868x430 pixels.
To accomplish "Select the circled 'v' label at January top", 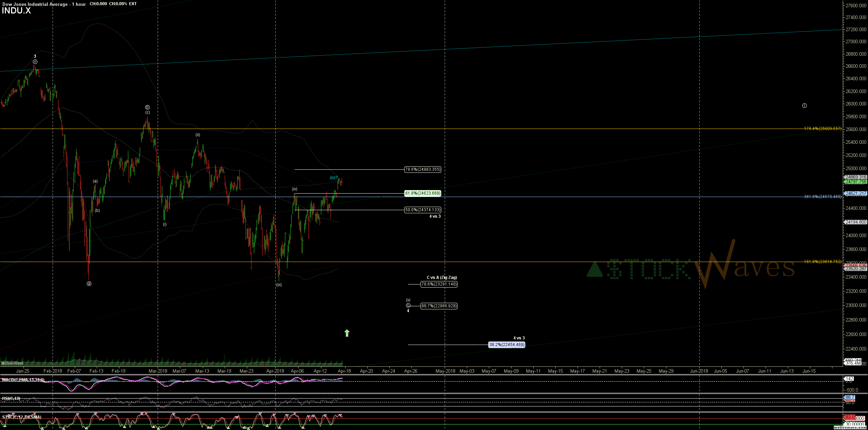I will (35, 62).
